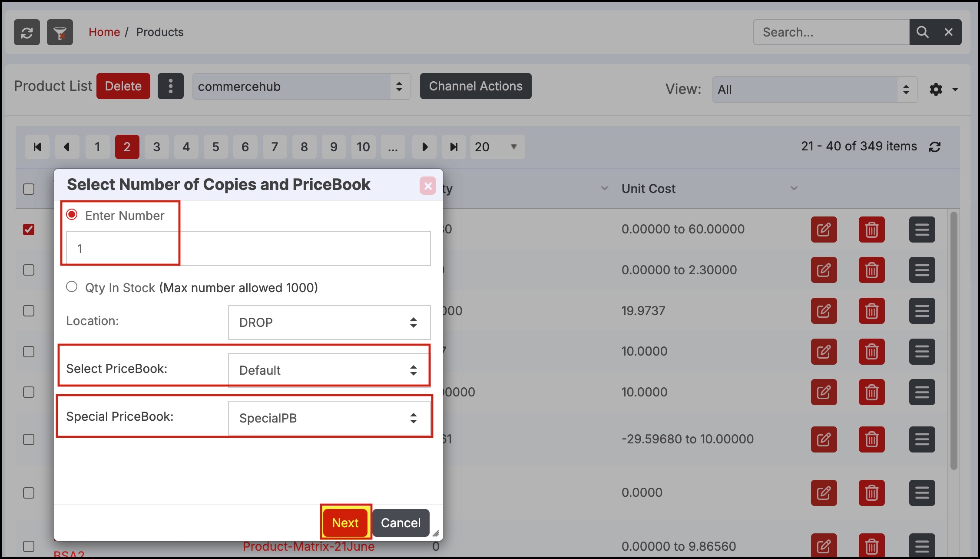Toggle the select-all header checkbox
980x559 pixels.
[x=29, y=189]
